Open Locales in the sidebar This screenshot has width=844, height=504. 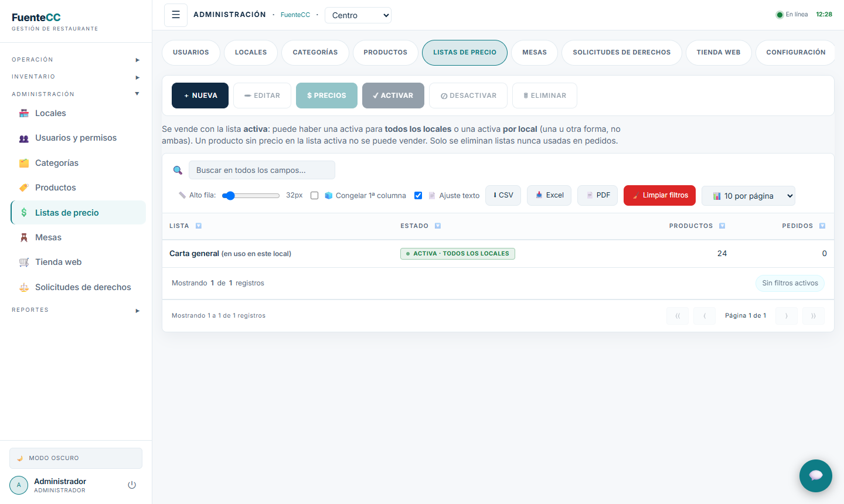coord(78,113)
